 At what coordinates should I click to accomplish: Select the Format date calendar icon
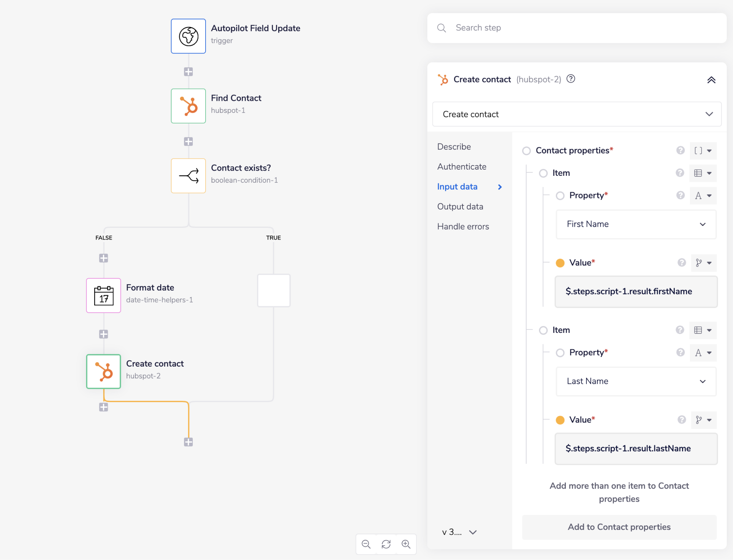[x=103, y=295]
